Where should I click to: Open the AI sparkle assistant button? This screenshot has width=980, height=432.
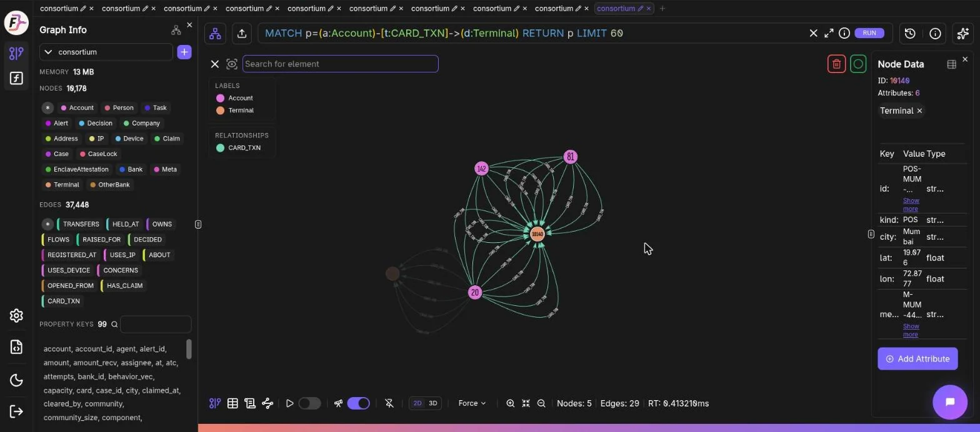[963, 34]
